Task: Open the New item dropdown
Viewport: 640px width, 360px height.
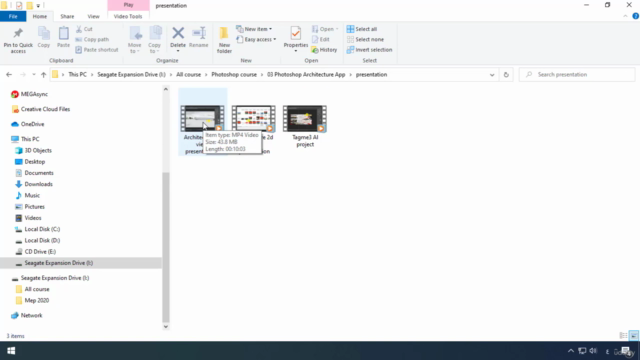Action: point(254,29)
